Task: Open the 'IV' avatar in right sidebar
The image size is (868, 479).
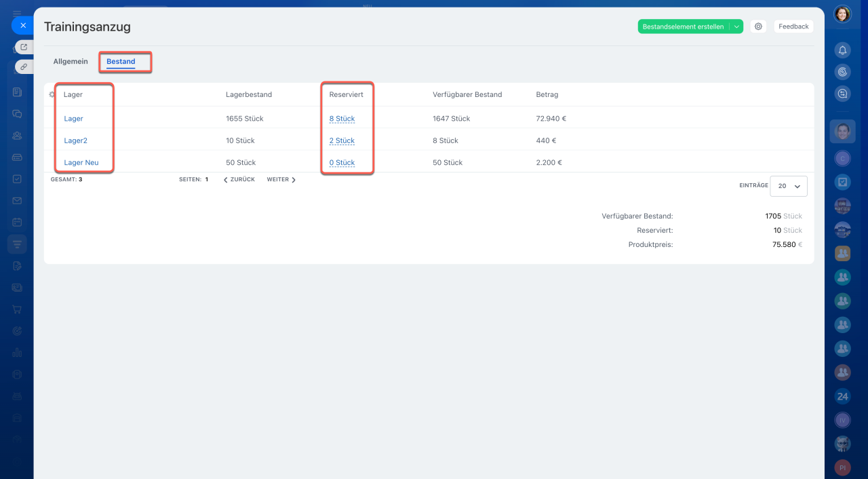Action: [842, 420]
